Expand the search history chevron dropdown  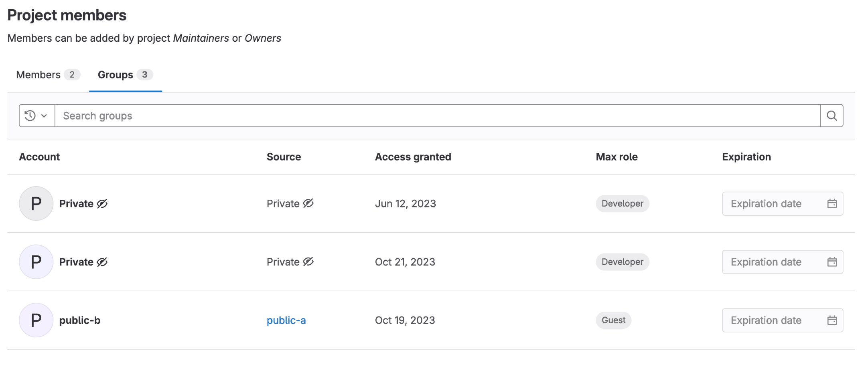pyautogui.click(x=43, y=116)
